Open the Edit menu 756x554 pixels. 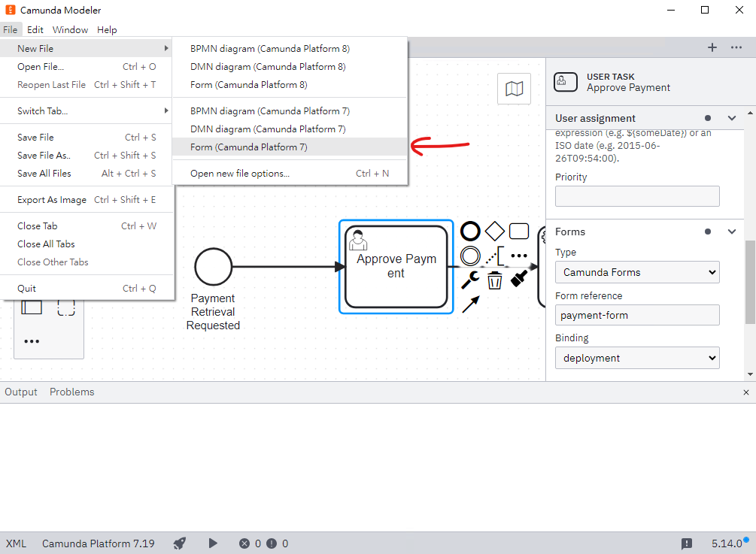pos(35,29)
